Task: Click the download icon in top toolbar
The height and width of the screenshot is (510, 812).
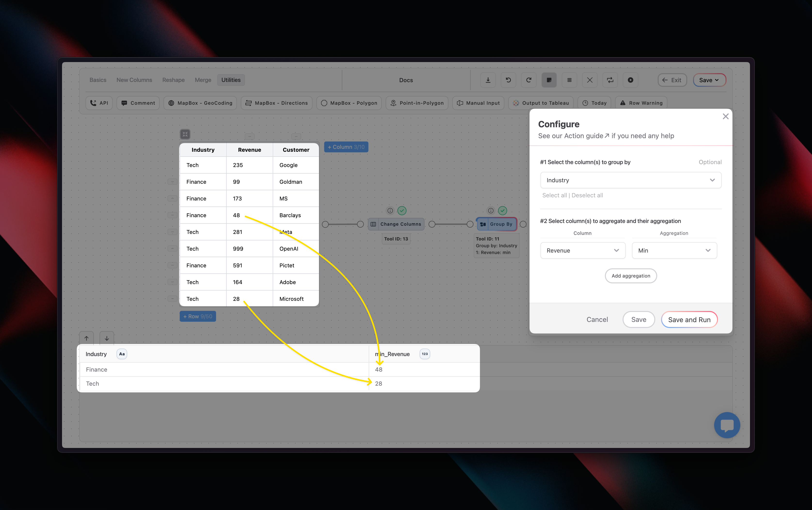Action: point(488,80)
